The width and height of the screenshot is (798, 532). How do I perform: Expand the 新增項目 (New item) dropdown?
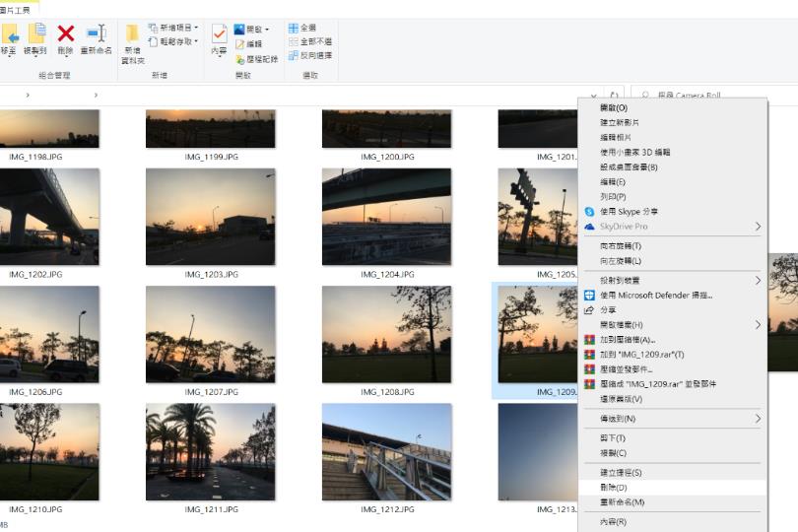click(x=196, y=28)
